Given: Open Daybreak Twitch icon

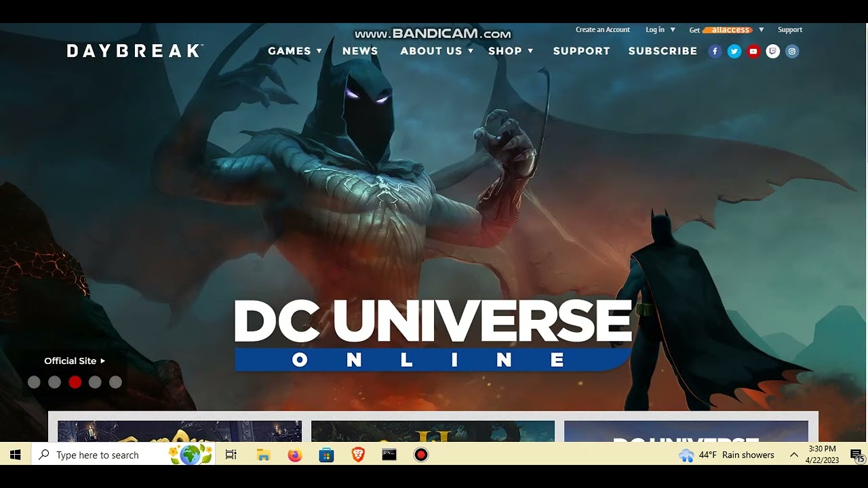Looking at the screenshot, I should (x=772, y=52).
